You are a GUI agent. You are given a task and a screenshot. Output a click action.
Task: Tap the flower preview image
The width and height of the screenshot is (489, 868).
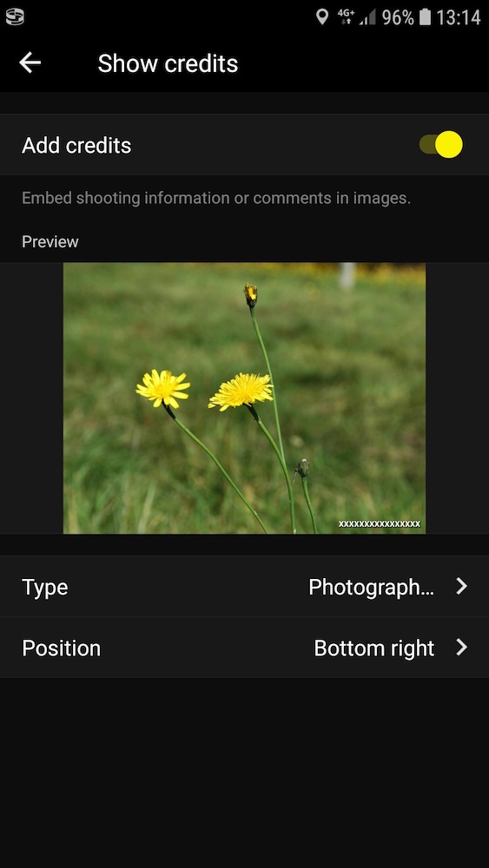coord(244,398)
